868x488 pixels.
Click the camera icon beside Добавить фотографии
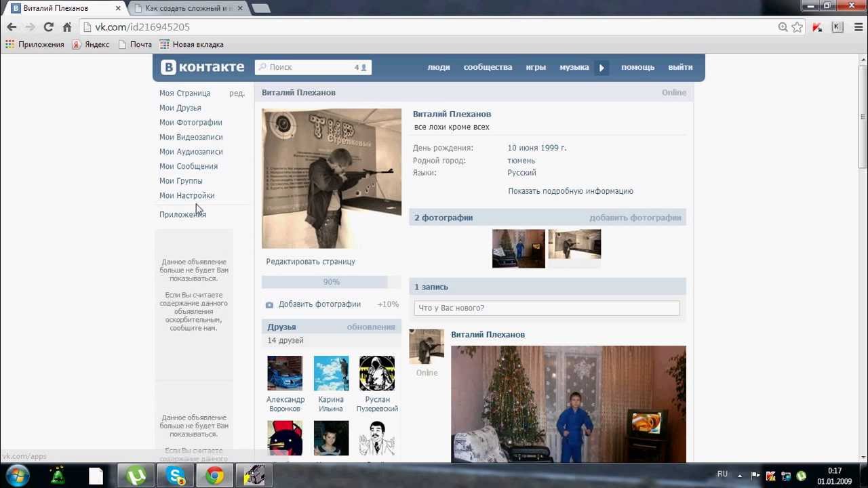pyautogui.click(x=269, y=305)
